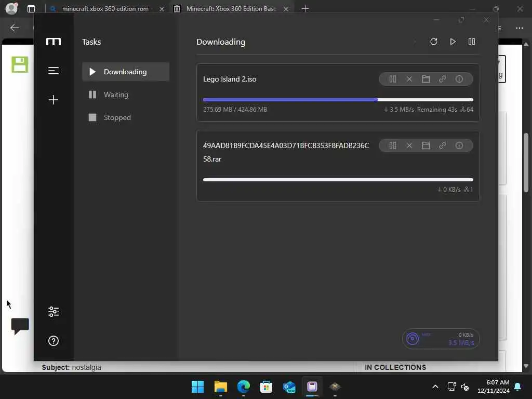The width and height of the screenshot is (532, 399).
Task: Show hidden system tray icons
Action: [435, 387]
